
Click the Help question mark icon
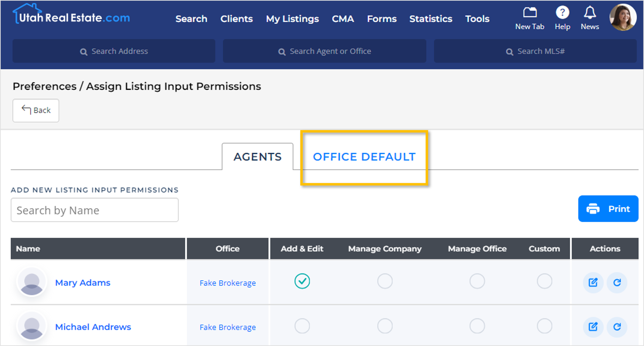562,12
